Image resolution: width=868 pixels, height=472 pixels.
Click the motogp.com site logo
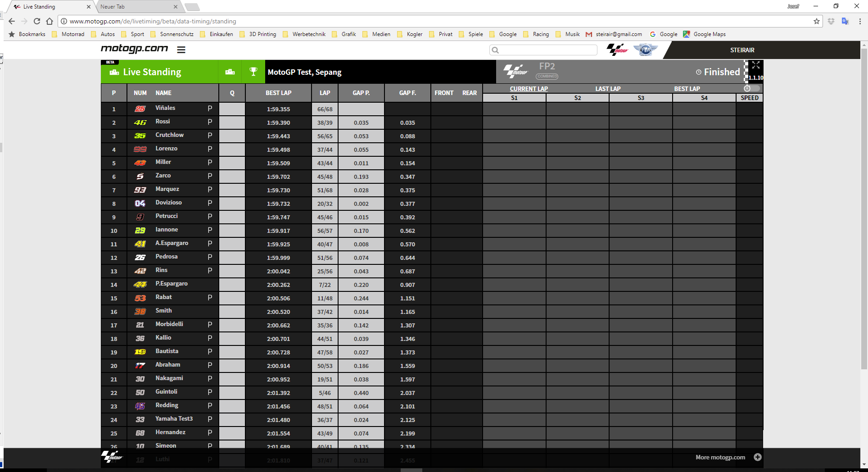(134, 49)
